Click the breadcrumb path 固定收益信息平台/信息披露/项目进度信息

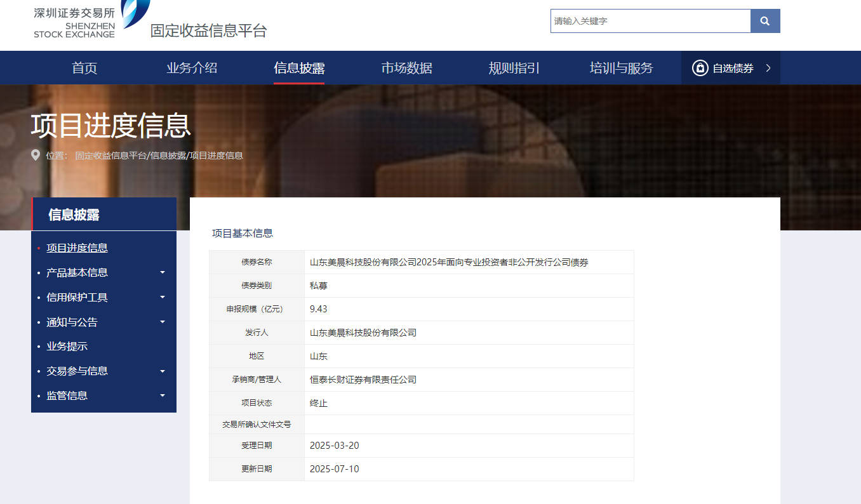click(x=159, y=156)
